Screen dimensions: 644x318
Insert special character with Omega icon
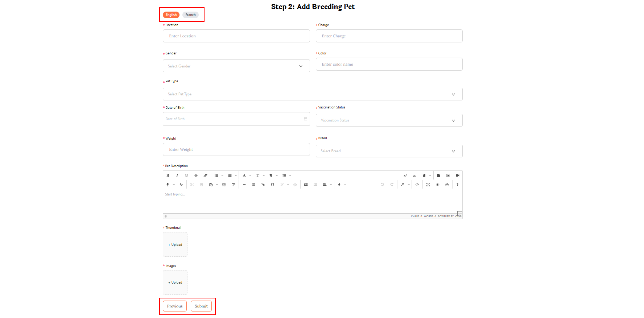coord(273,185)
